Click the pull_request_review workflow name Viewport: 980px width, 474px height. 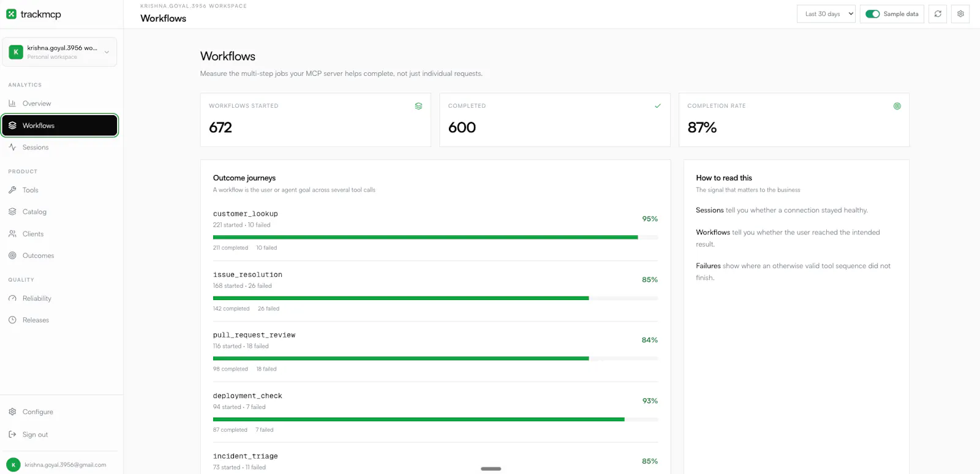point(254,335)
